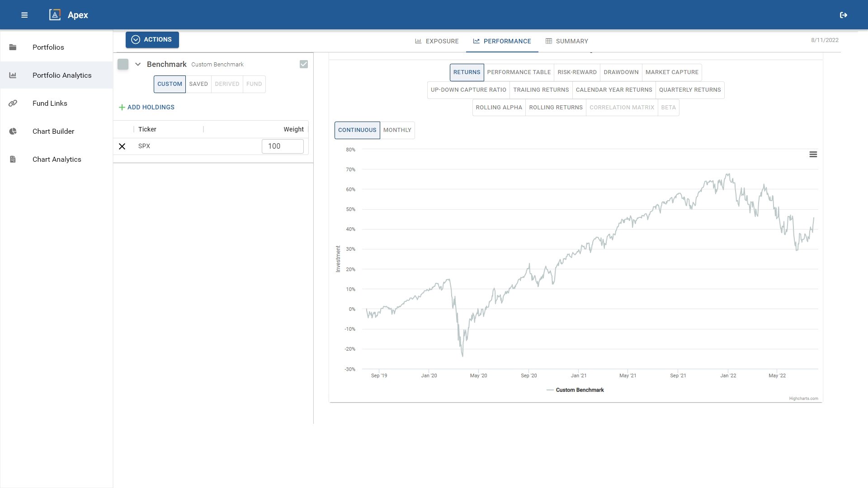Open the Correlation Matrix view
Image resolution: width=868 pixels, height=488 pixels.
point(622,108)
